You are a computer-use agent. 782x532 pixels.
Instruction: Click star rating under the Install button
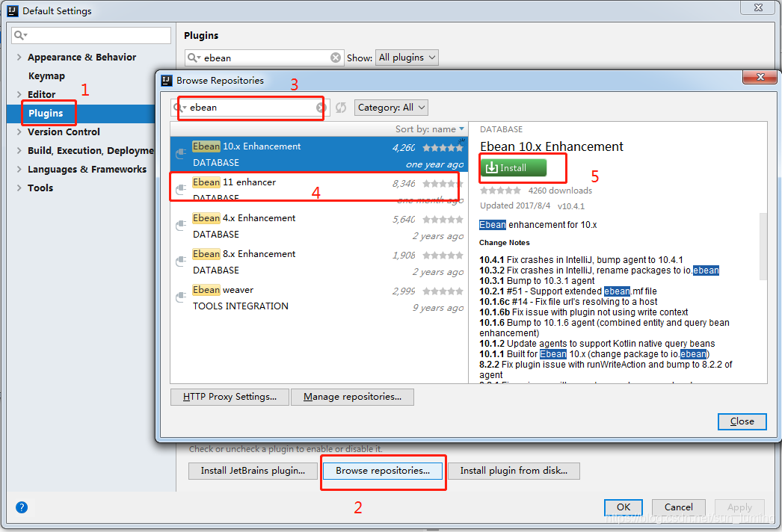(x=500, y=191)
